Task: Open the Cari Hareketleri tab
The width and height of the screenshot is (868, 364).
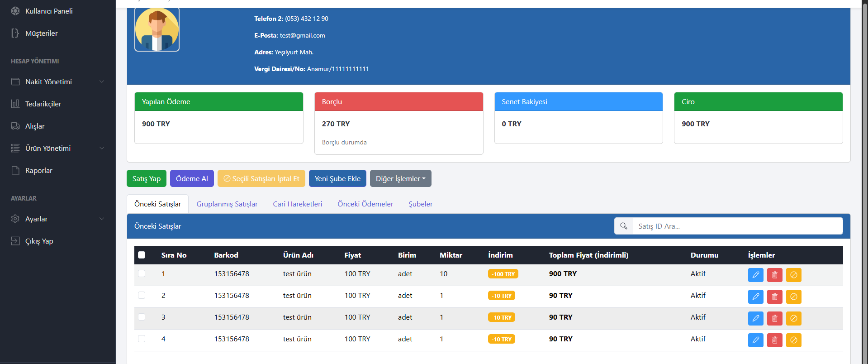Action: 297,204
